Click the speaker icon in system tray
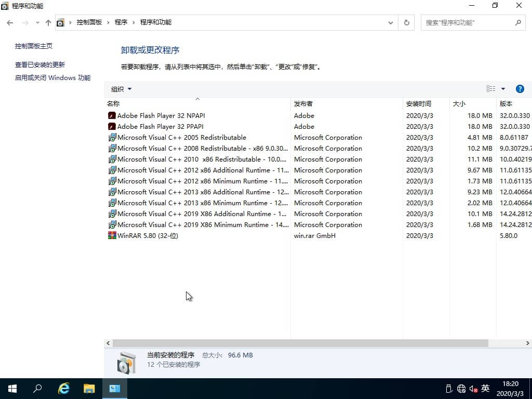532x399 pixels. pyautogui.click(x=473, y=388)
